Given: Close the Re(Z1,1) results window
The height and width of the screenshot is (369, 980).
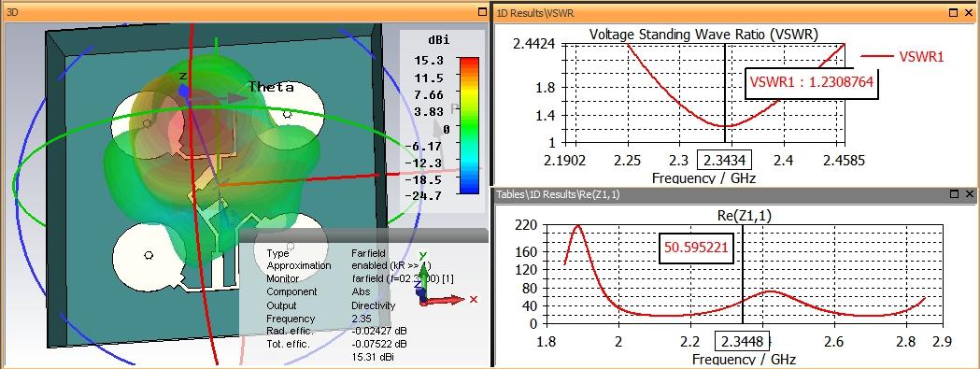Looking at the screenshot, I should [970, 194].
